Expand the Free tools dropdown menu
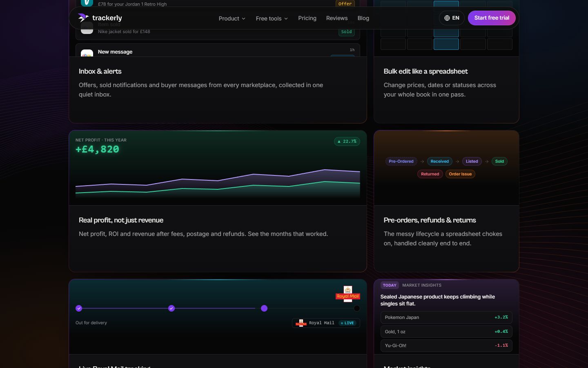 pyautogui.click(x=272, y=18)
